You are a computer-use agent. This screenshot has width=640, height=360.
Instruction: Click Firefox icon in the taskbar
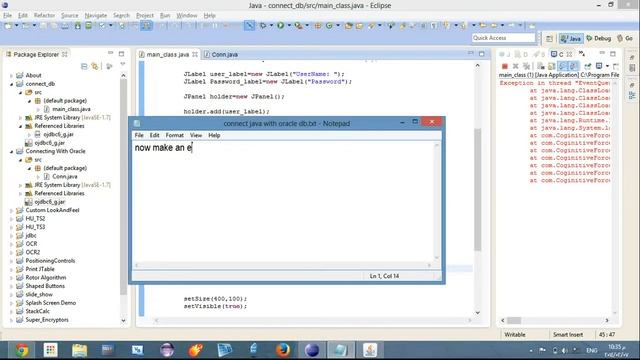[x=282, y=350]
